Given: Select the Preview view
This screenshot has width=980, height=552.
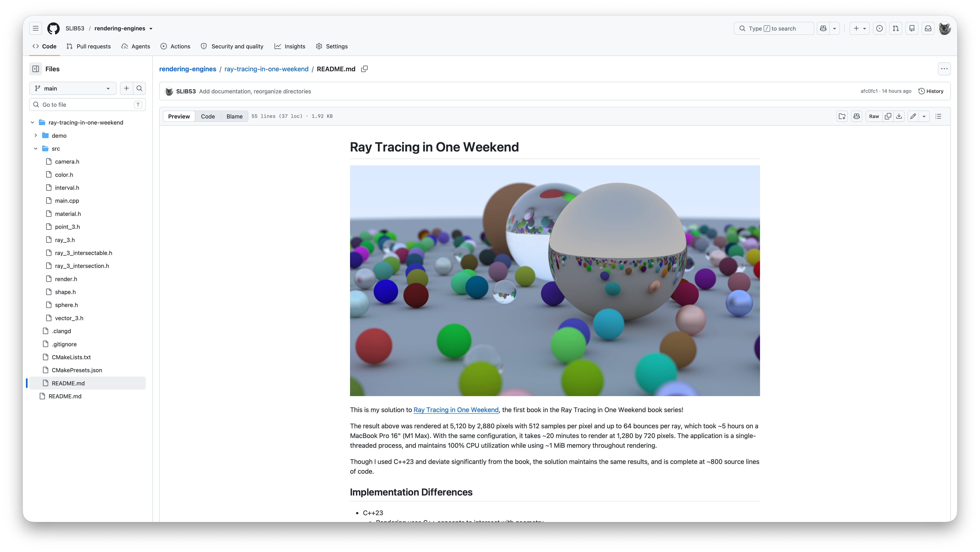Looking at the screenshot, I should coord(179,116).
